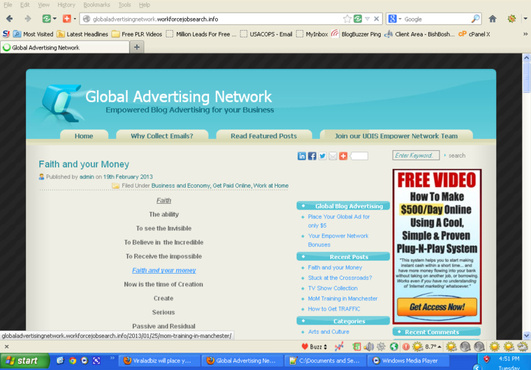The width and height of the screenshot is (531, 370).
Task: Open the toolbar menu dropdown arrow at far right
Action: 525,19
